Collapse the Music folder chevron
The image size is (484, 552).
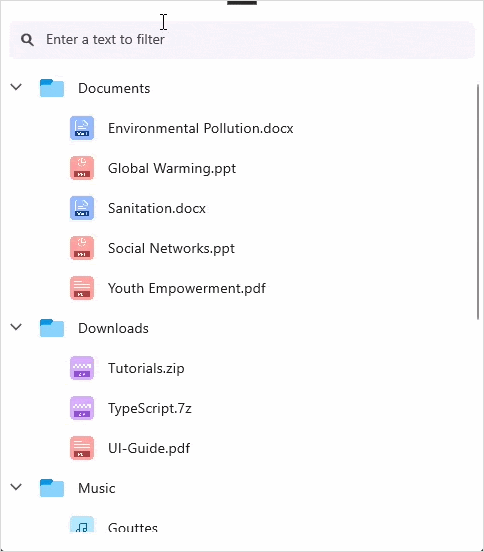point(16,487)
